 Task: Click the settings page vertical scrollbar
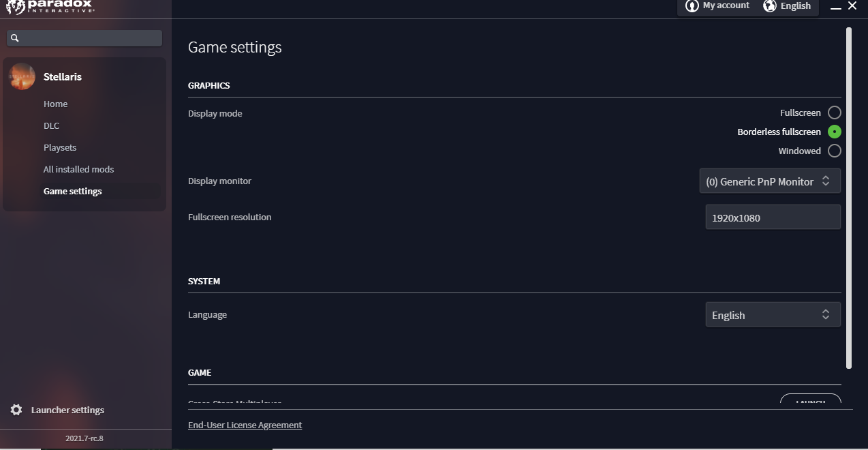(849, 198)
